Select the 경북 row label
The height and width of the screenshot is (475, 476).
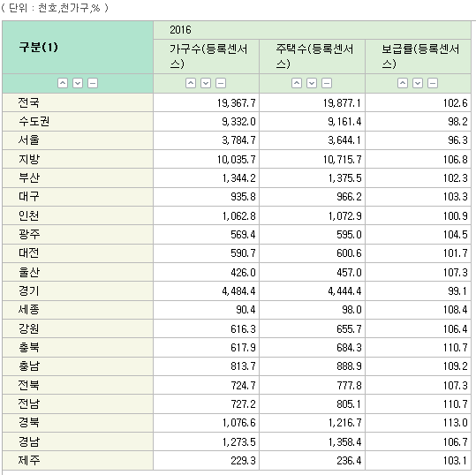(x=29, y=423)
